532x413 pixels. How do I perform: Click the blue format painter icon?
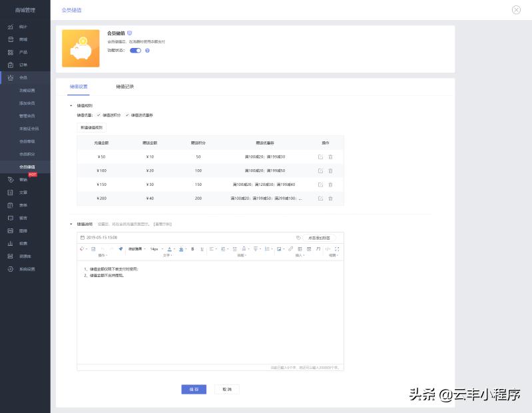pos(121,249)
